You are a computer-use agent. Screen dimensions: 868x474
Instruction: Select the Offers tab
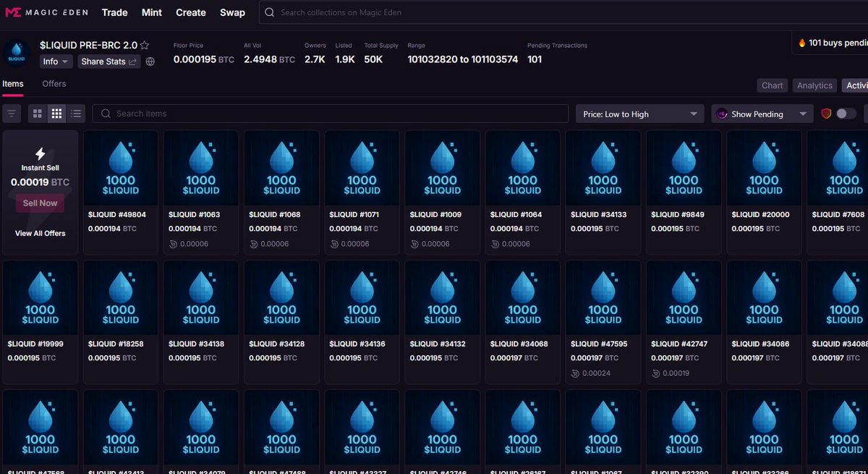pyautogui.click(x=54, y=84)
